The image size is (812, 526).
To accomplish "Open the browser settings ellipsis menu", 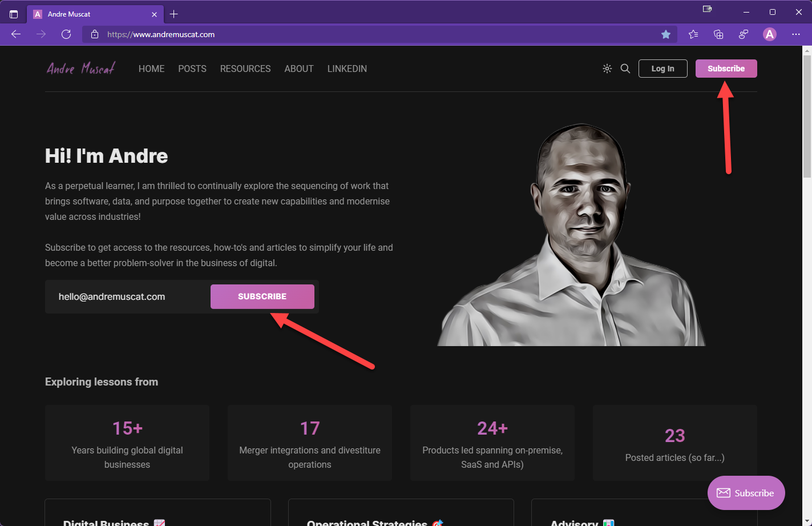I will (x=796, y=34).
